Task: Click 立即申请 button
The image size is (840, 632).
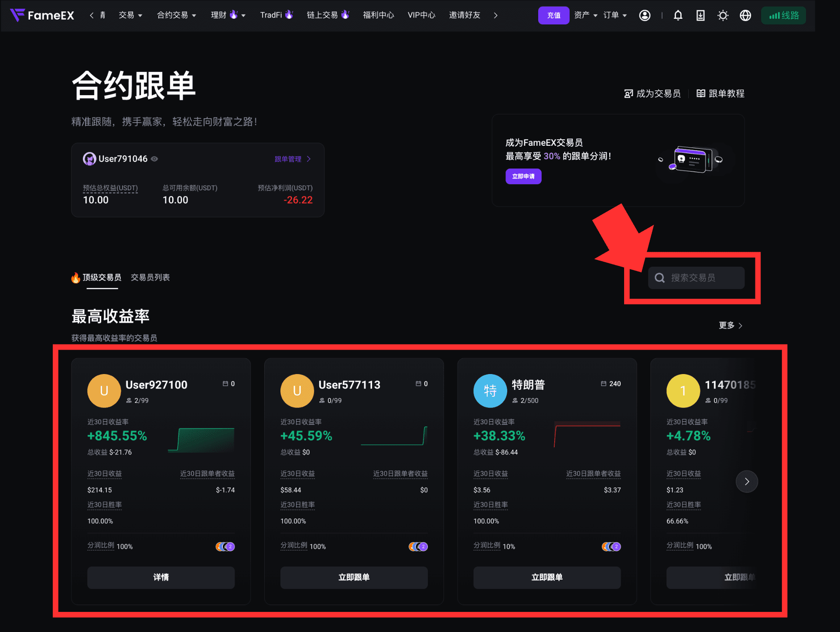Action: [x=523, y=176]
